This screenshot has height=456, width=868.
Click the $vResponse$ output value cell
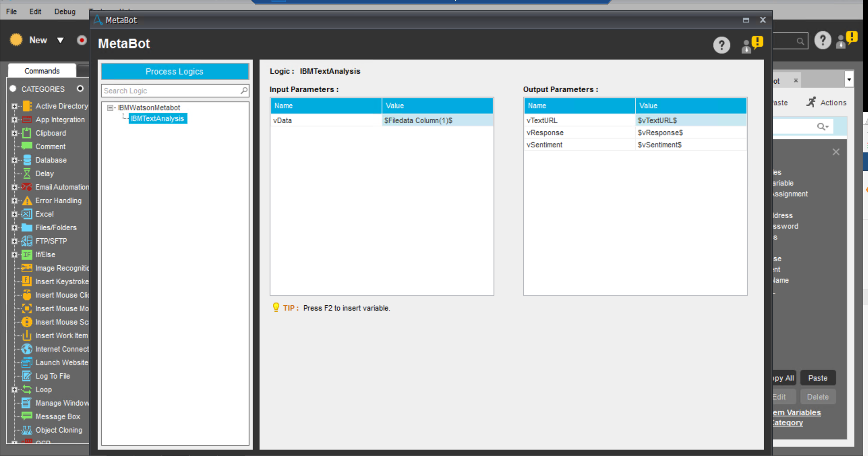[x=691, y=133]
